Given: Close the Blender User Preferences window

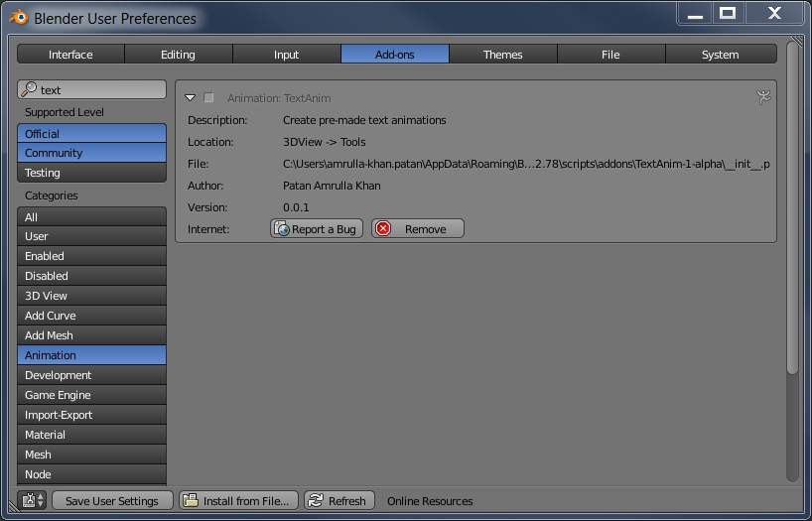Looking at the screenshot, I should (x=774, y=14).
